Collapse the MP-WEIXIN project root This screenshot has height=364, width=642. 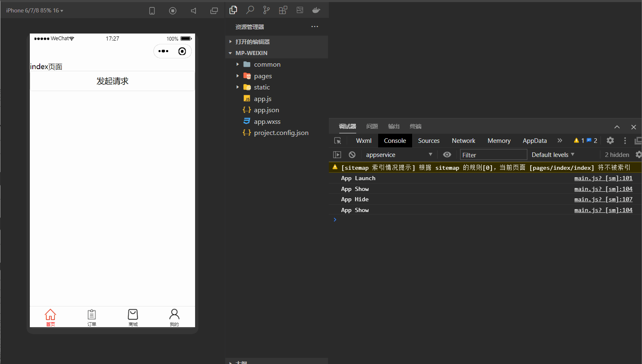[277, 53]
